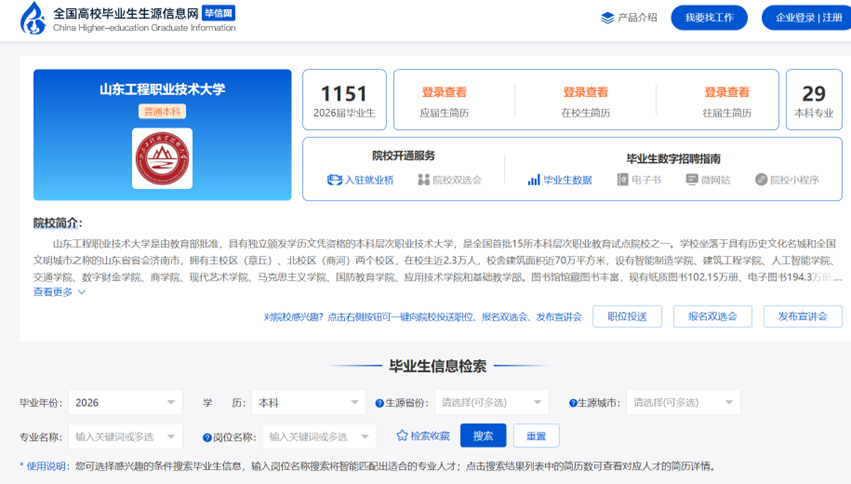Click the 院校双选会 people icon
The image size is (851, 484).
tap(423, 180)
